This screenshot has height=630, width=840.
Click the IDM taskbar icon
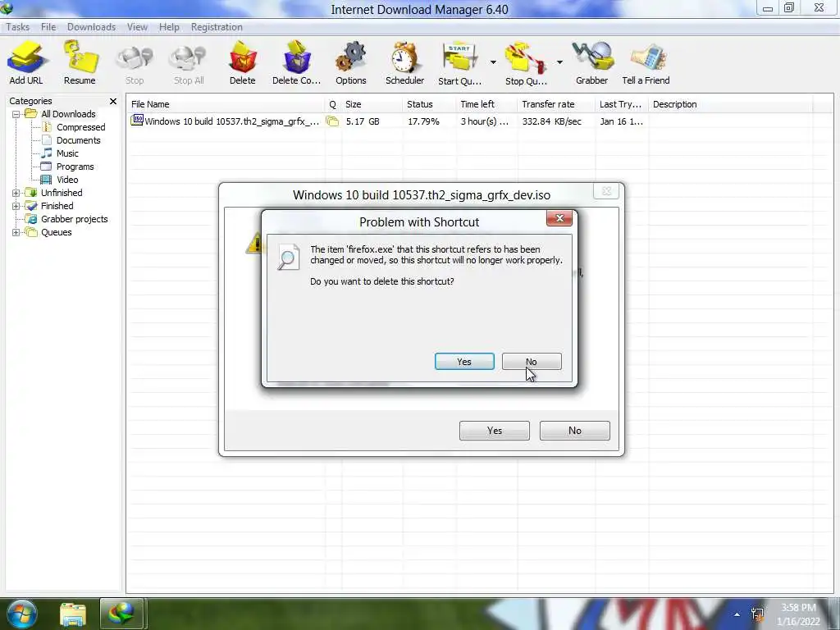pos(121,614)
